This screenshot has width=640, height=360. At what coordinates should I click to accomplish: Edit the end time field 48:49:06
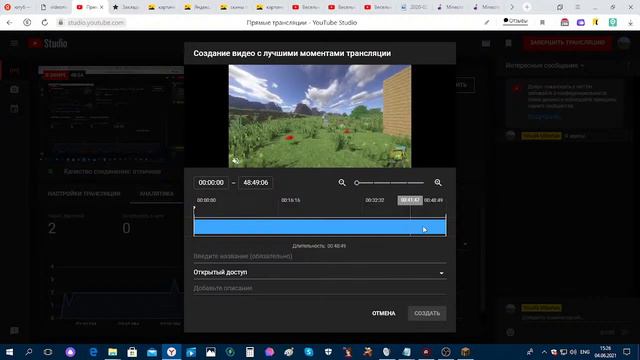coord(256,182)
